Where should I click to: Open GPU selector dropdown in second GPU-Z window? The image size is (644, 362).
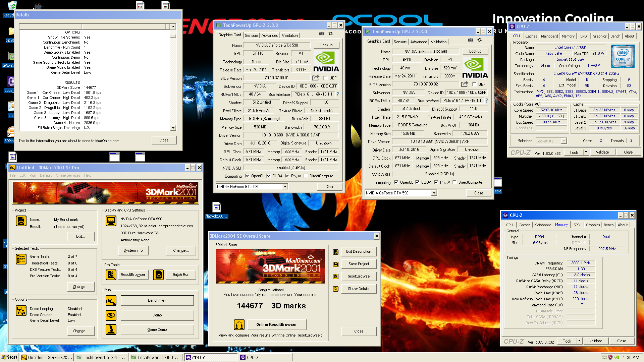[x=434, y=193]
